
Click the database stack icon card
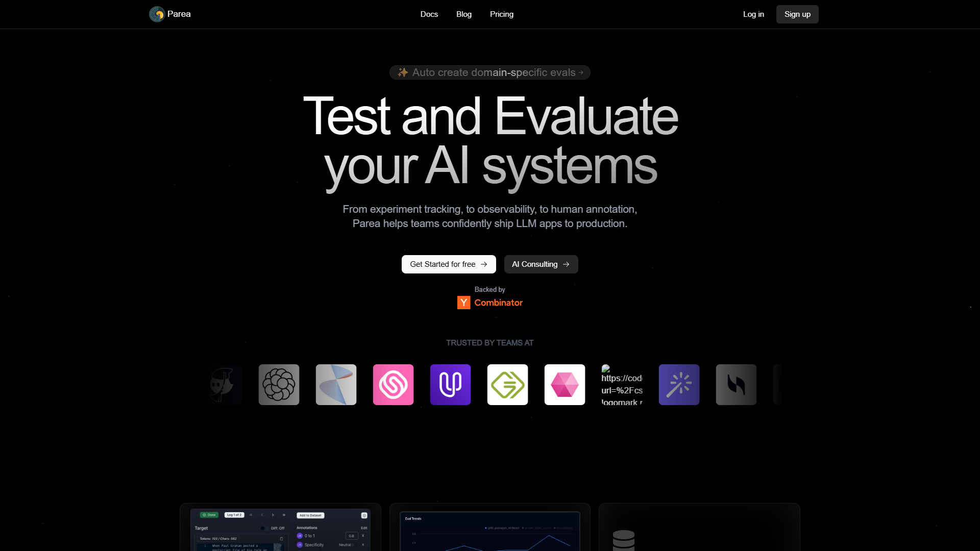(699, 527)
